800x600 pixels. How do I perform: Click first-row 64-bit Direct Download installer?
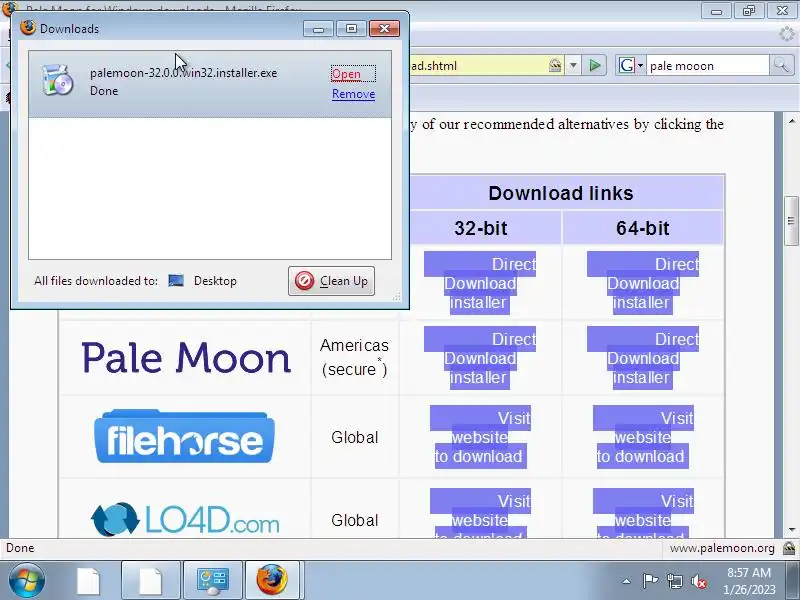click(642, 283)
